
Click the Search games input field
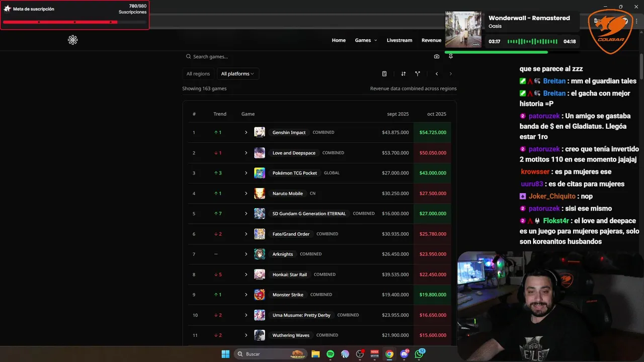(x=307, y=57)
